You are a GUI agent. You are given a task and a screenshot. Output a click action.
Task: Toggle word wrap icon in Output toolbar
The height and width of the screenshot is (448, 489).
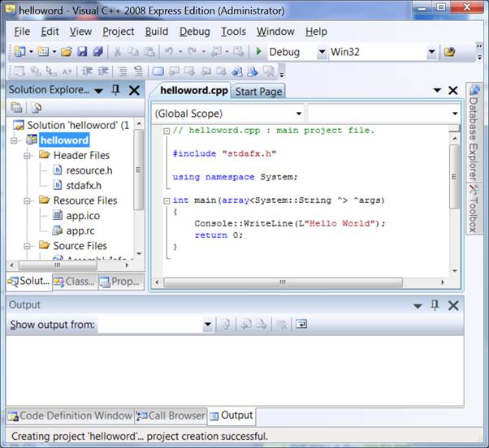point(301,325)
